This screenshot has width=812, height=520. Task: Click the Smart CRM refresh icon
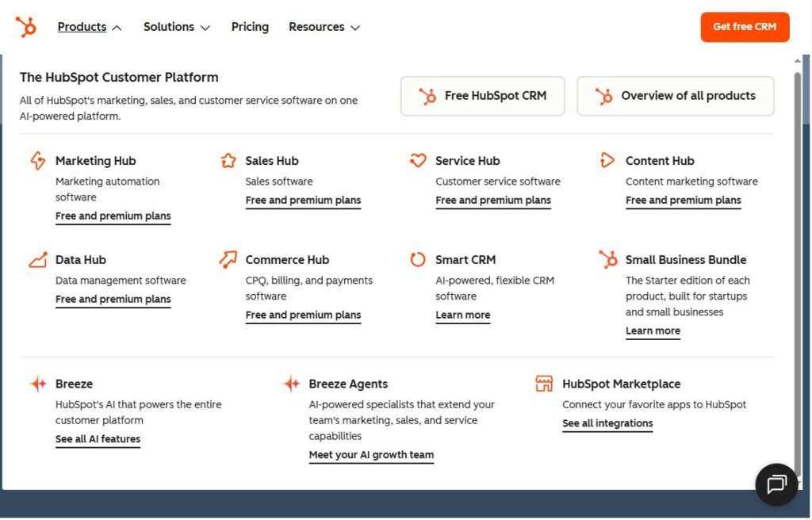(x=418, y=258)
